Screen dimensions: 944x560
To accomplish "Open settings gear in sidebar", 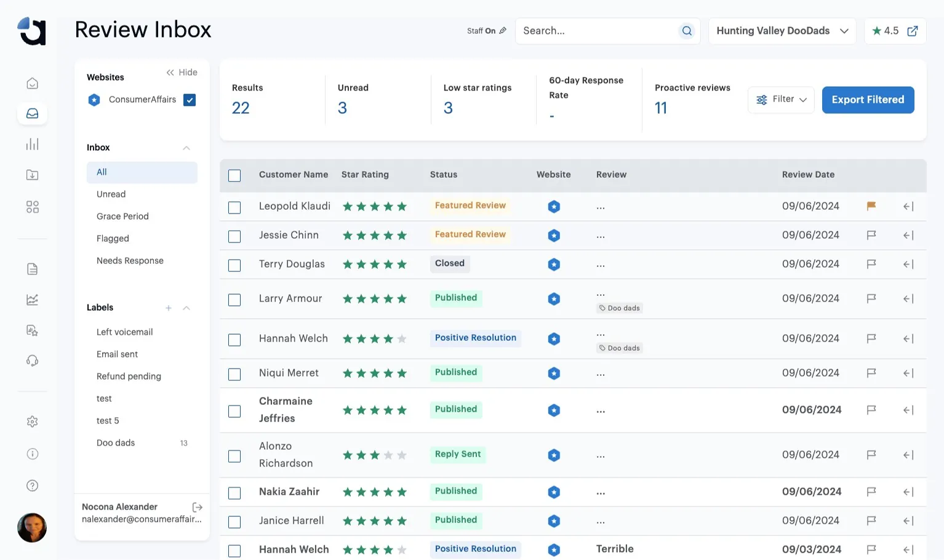I will pos(33,422).
